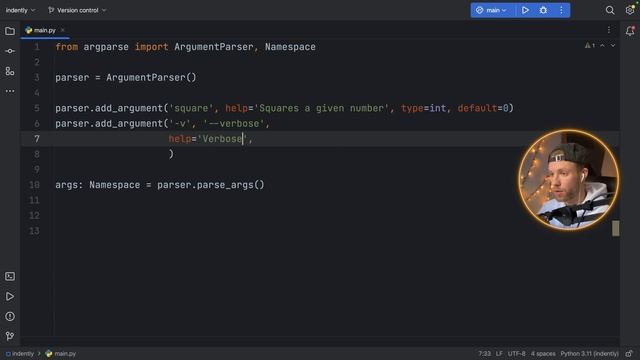The width and height of the screenshot is (640, 360).
Task: Click 'argparse' module name on line 1
Action: point(106,47)
